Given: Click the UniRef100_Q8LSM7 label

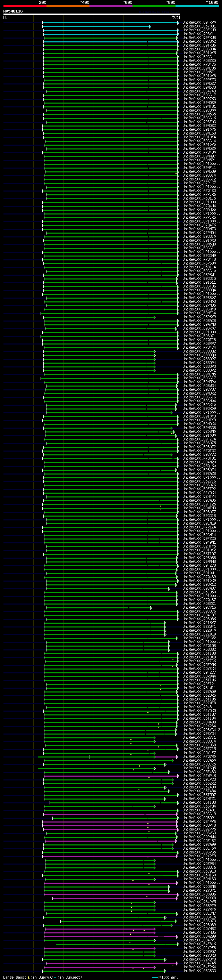Looking at the screenshot, I should coord(199,913).
